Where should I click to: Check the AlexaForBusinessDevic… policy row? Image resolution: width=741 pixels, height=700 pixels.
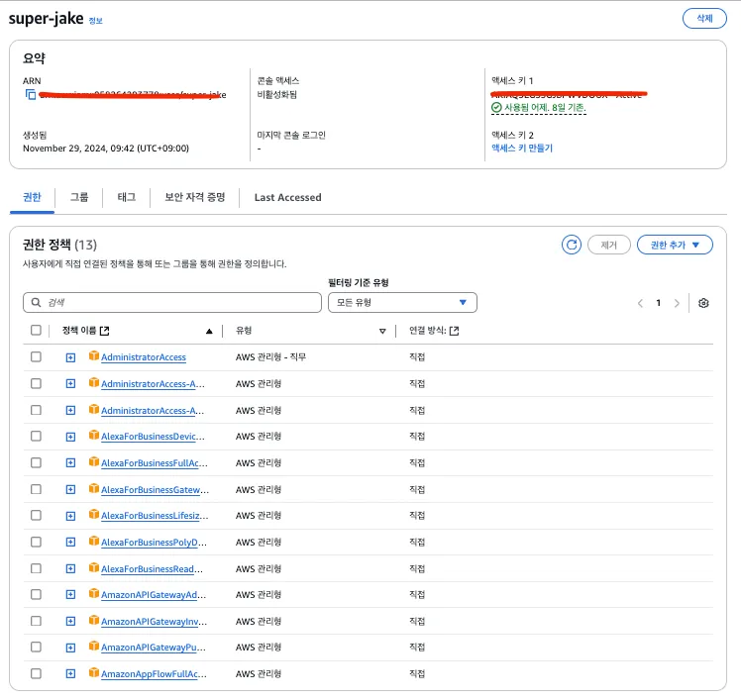[36, 436]
